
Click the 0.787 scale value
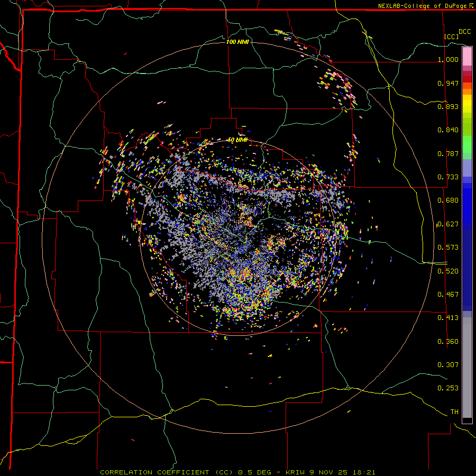(448, 153)
